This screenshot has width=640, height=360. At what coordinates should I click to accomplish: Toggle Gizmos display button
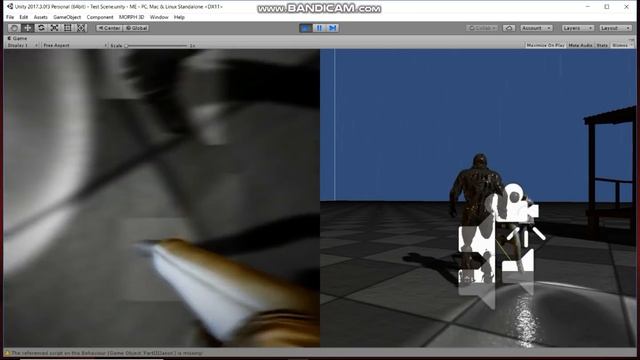(622, 45)
